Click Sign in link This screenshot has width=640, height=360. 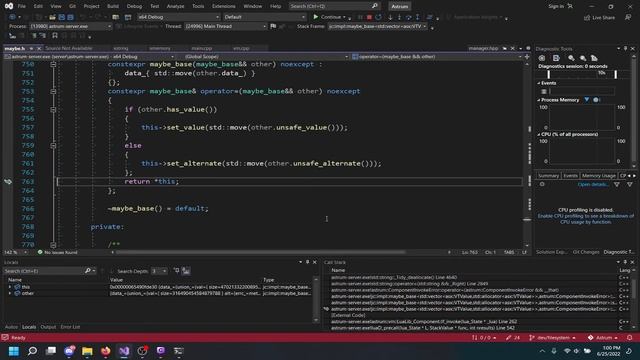pyautogui.click(x=556, y=6)
